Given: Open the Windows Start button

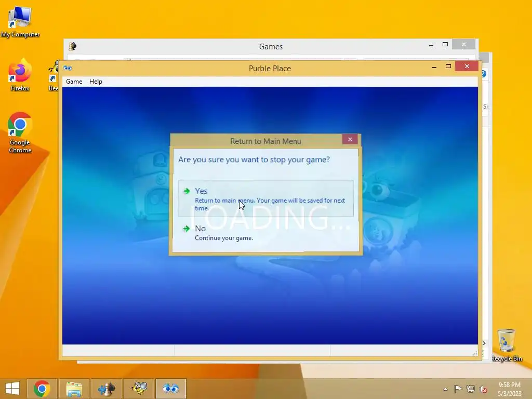Looking at the screenshot, I should (x=12, y=389).
